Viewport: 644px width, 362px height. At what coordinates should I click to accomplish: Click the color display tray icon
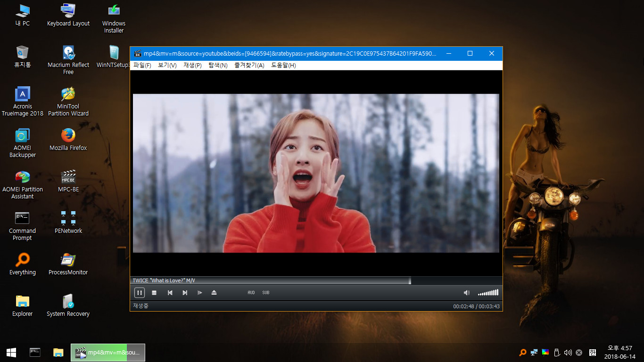(x=545, y=352)
